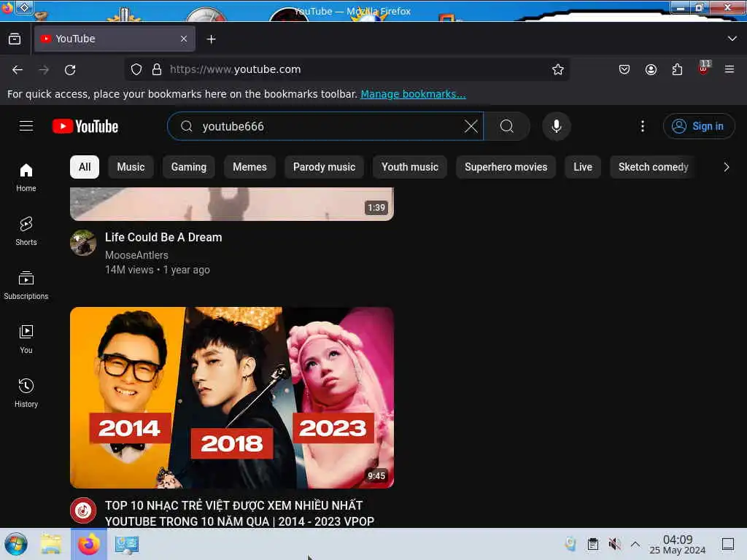Open Manage bookmarks link
This screenshot has width=747, height=560.
[x=413, y=94]
